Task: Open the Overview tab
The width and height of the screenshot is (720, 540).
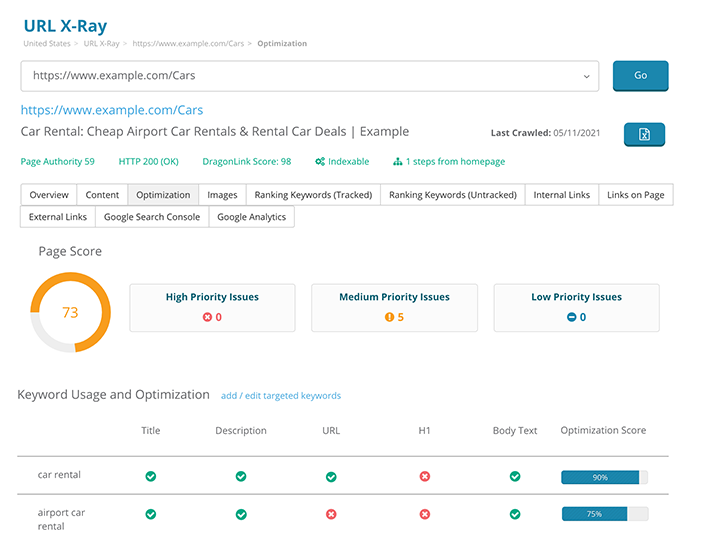Action: 49,195
